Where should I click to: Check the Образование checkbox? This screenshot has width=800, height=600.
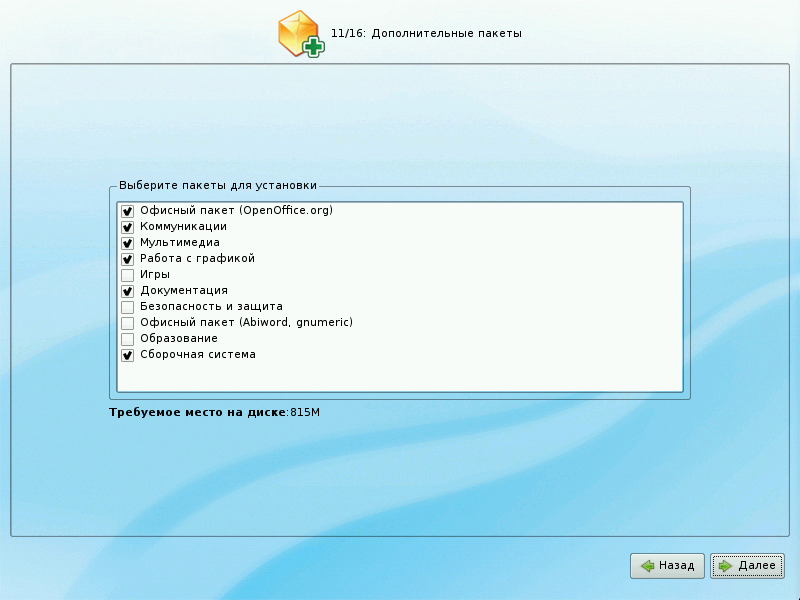click(127, 339)
